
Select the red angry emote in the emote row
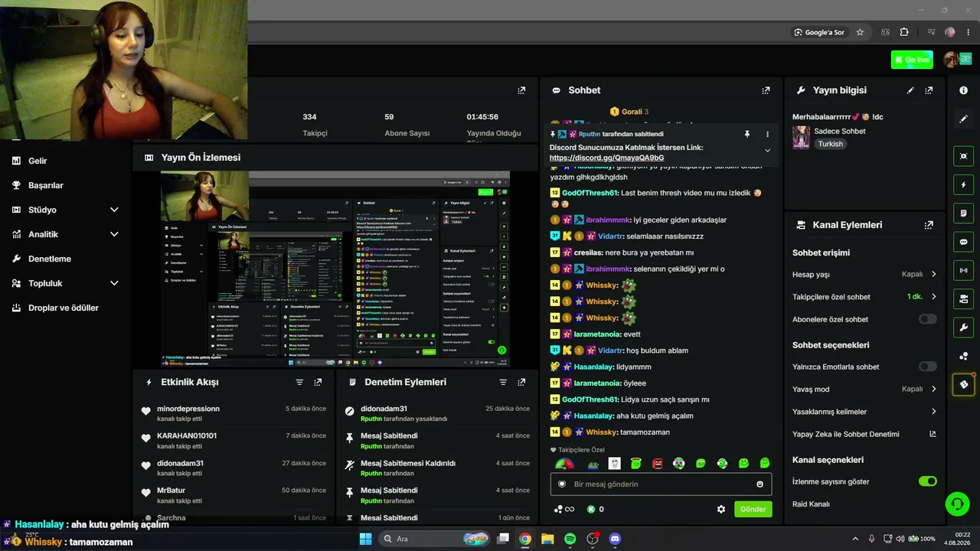click(657, 464)
